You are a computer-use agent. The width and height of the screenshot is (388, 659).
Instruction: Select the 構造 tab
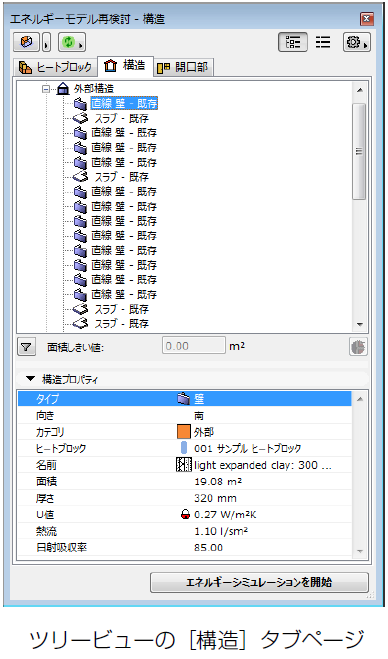(x=125, y=66)
